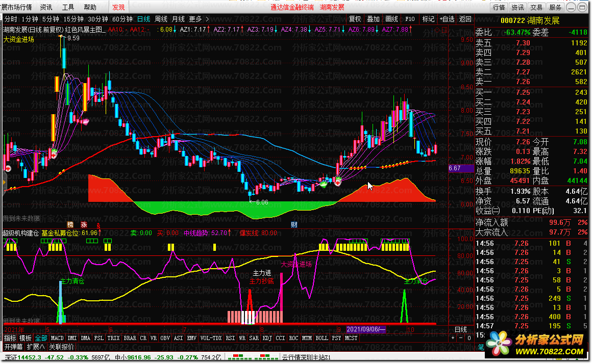Viewport: 593px width, 364px height.
Task: Add stock via +自选 button
Action: tap(447, 19)
